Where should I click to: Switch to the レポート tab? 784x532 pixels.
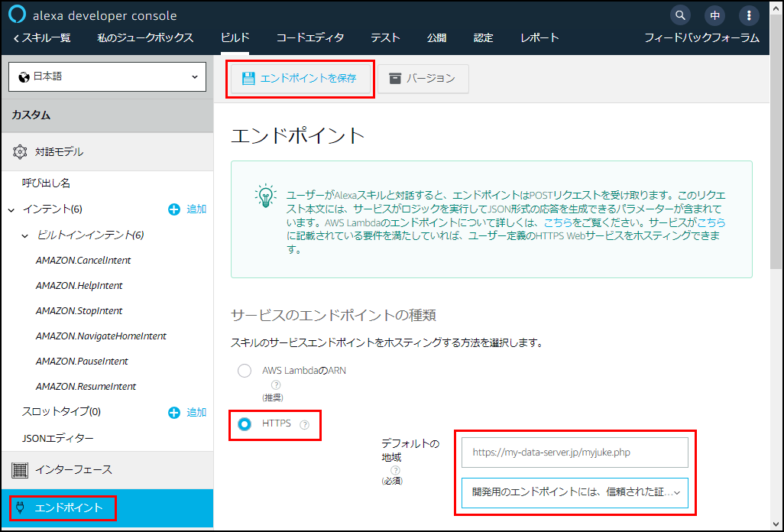539,38
